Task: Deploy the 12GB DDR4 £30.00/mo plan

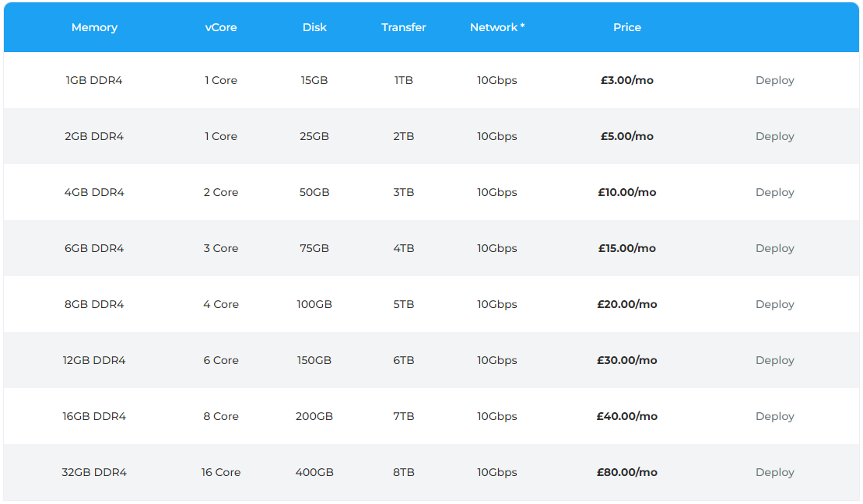Action: click(774, 360)
